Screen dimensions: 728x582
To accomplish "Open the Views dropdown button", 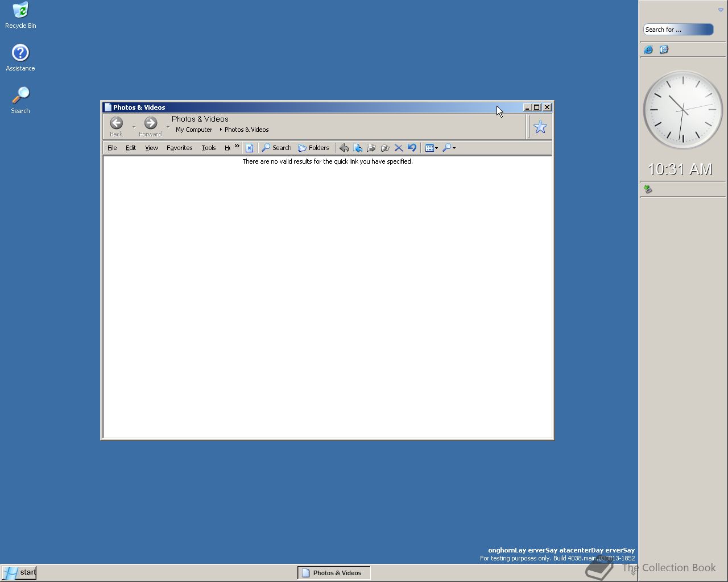I will click(x=432, y=148).
